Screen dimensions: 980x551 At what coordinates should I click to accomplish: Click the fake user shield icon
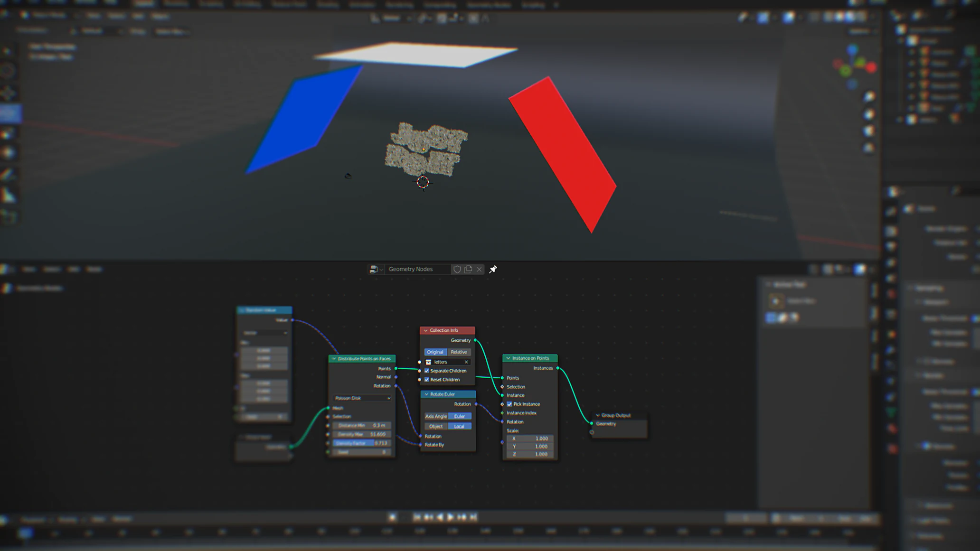pyautogui.click(x=457, y=269)
